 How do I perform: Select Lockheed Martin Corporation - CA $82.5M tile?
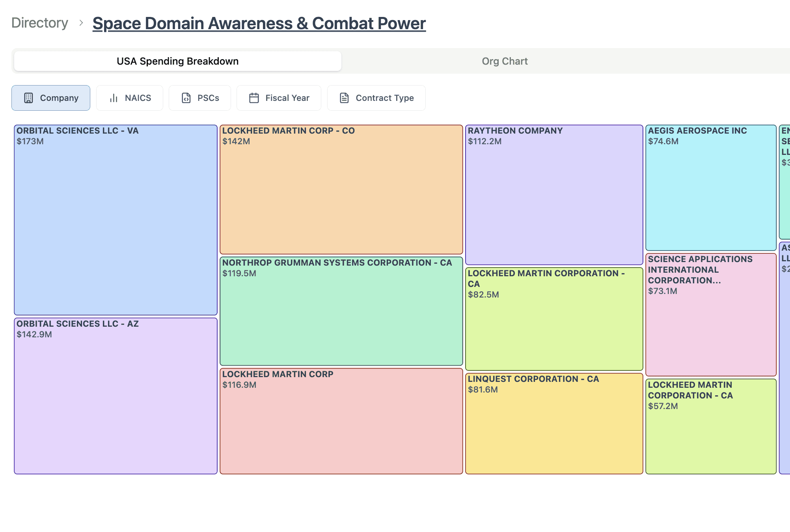(x=554, y=319)
